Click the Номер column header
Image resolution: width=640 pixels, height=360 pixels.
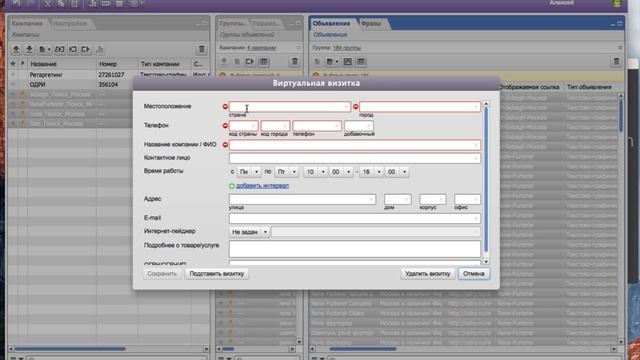click(x=117, y=64)
